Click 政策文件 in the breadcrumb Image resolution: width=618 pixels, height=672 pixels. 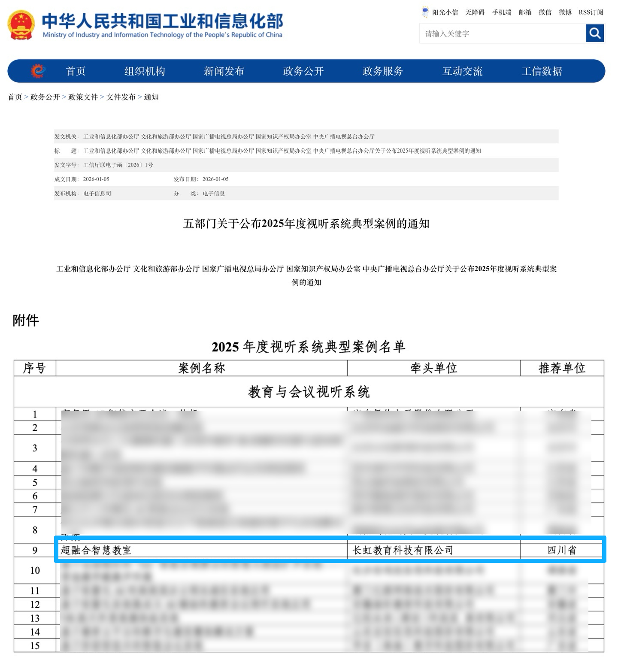pyautogui.click(x=83, y=97)
